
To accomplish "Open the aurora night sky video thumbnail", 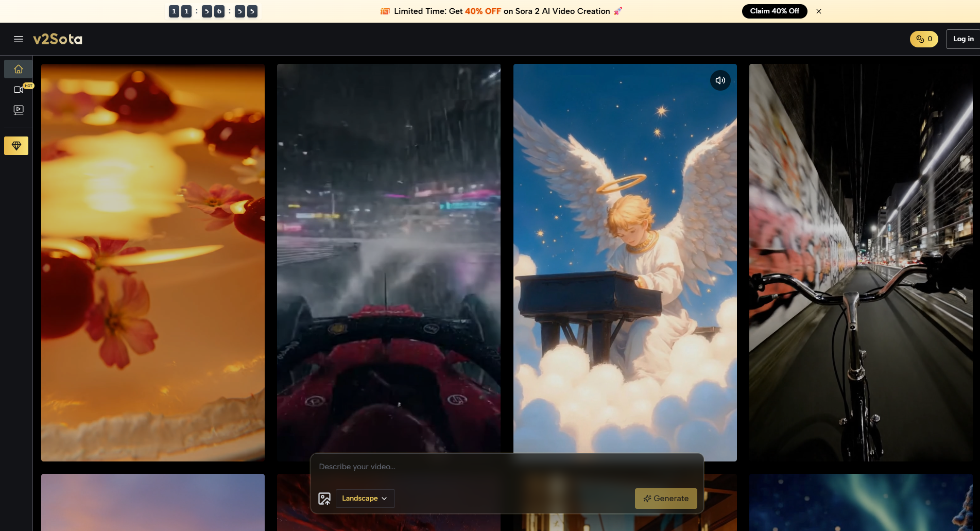I will [x=861, y=502].
